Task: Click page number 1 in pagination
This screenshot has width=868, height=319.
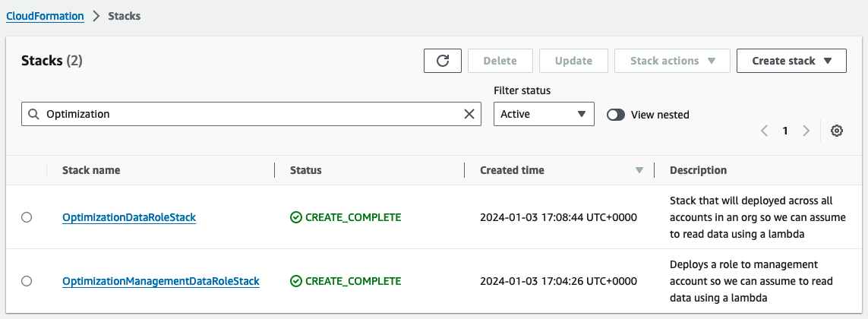Action: tap(785, 131)
